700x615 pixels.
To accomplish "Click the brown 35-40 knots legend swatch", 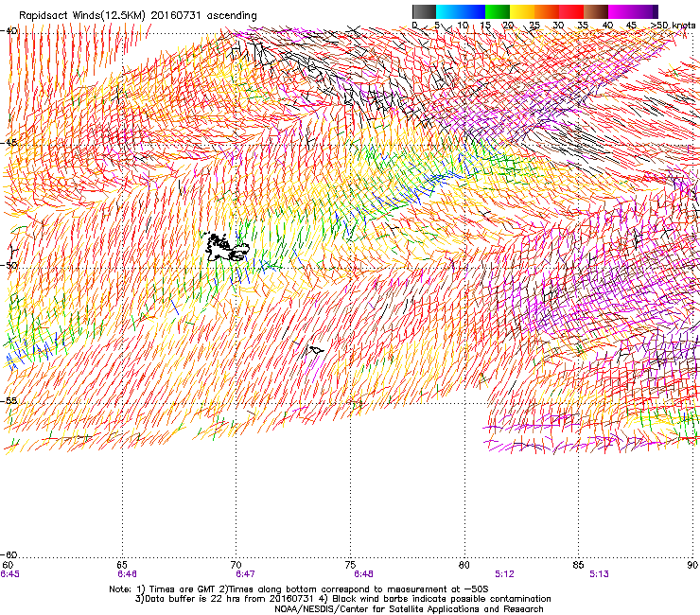I will 596,11.
